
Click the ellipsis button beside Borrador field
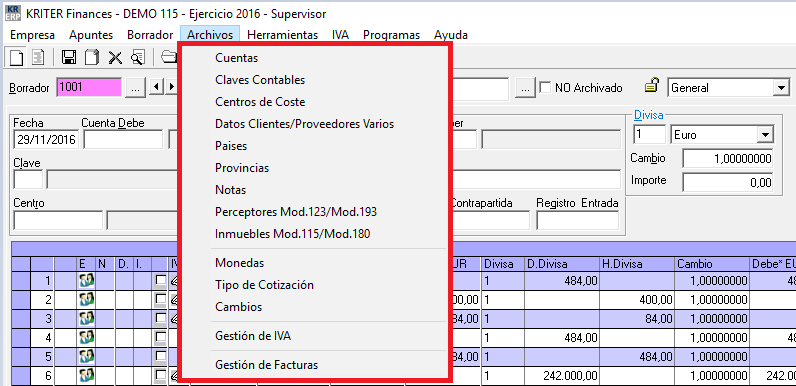136,87
